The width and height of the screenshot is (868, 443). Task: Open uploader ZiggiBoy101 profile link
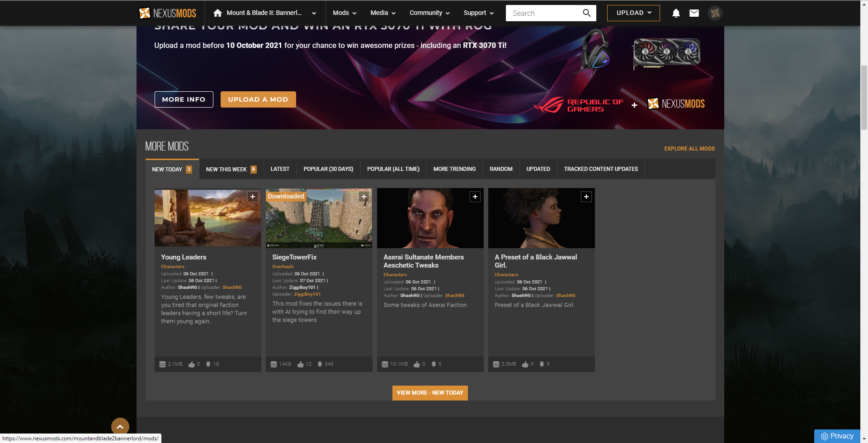[x=307, y=294]
